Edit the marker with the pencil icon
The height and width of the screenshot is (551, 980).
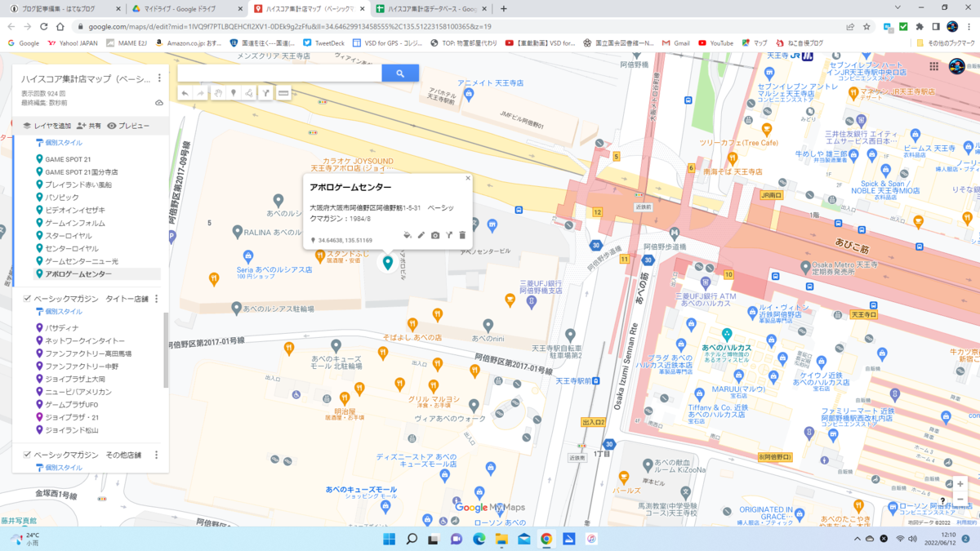coord(421,235)
